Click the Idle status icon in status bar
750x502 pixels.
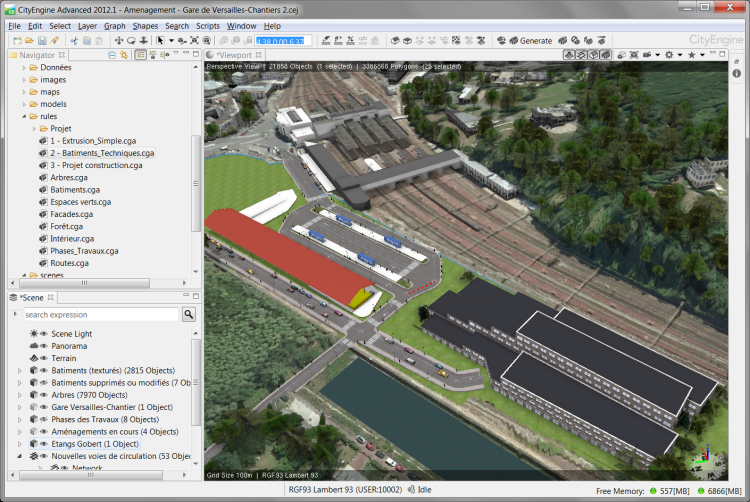coord(411,490)
